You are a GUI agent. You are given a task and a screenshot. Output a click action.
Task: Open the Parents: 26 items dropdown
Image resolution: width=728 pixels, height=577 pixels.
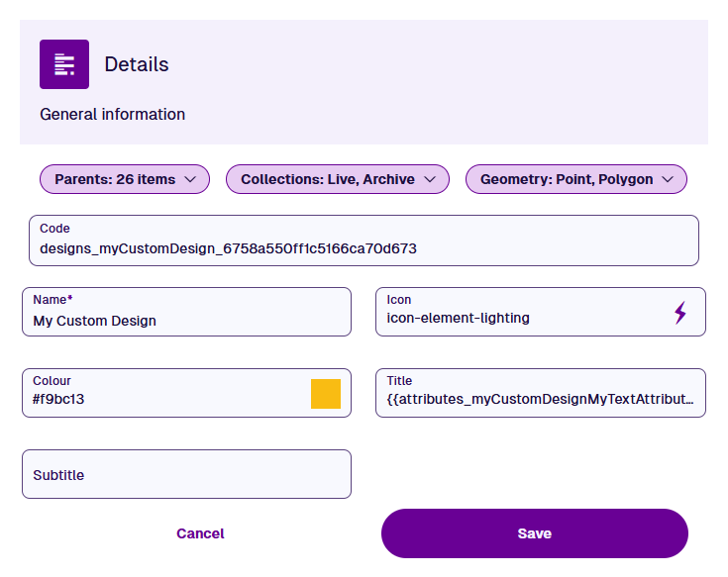115,179
